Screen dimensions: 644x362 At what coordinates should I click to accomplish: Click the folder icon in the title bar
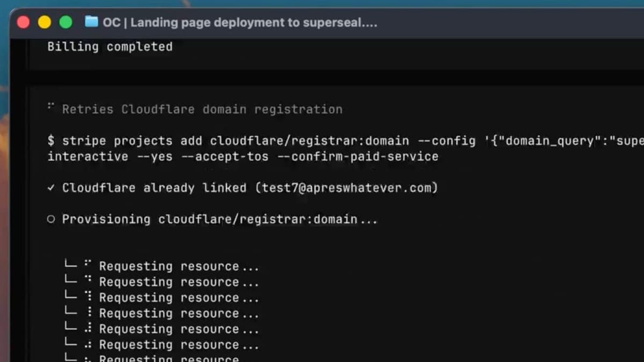(92, 22)
